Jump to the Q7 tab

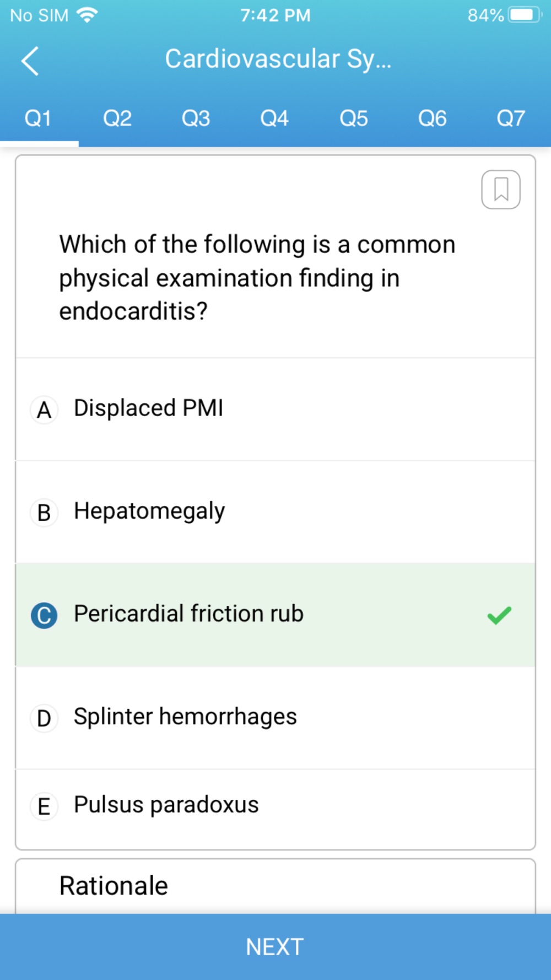(x=511, y=118)
